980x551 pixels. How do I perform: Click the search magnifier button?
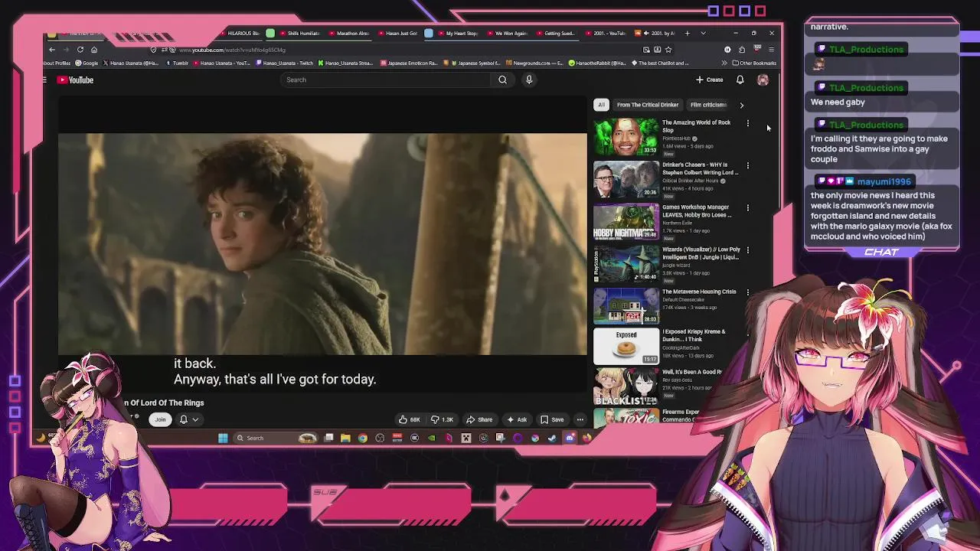(x=502, y=80)
